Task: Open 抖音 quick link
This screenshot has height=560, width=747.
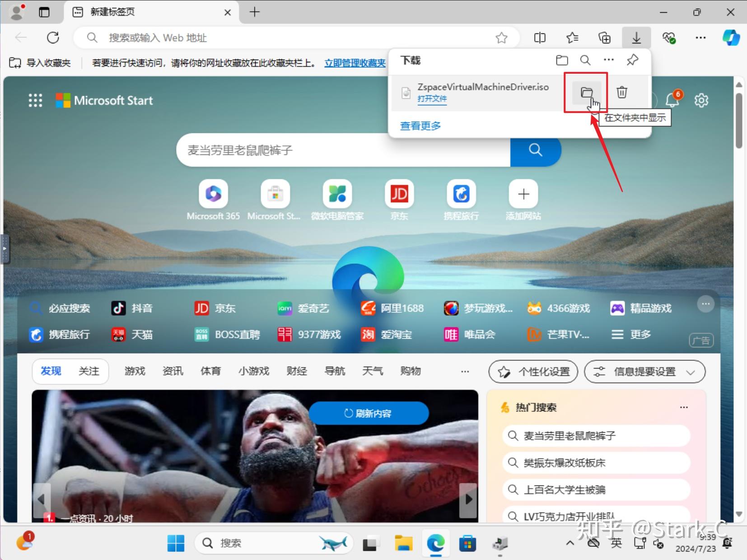Action: pos(132,308)
